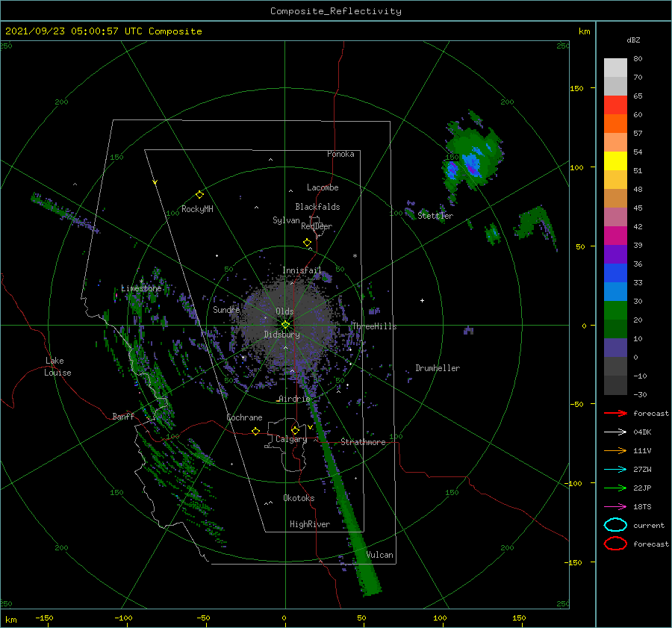Screen dimensions: 672x628
Task: Click the magenta 18TS arrow legend icon
Action: point(615,507)
